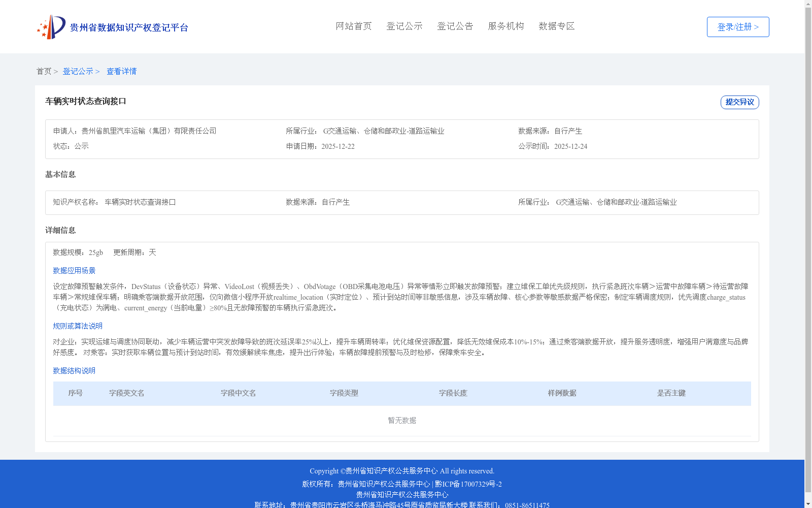Click the 数据结构说明 subsection heading
Viewport: 812px width, 508px height.
[74, 371]
